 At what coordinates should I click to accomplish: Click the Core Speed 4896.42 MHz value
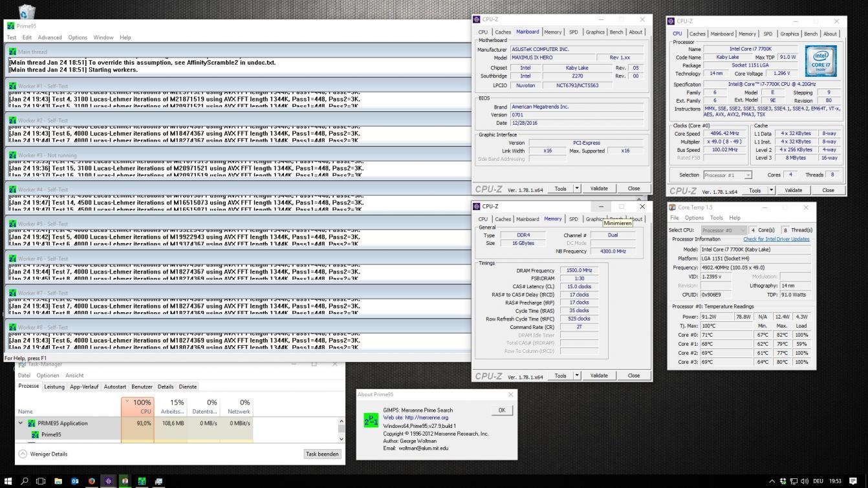click(x=724, y=133)
